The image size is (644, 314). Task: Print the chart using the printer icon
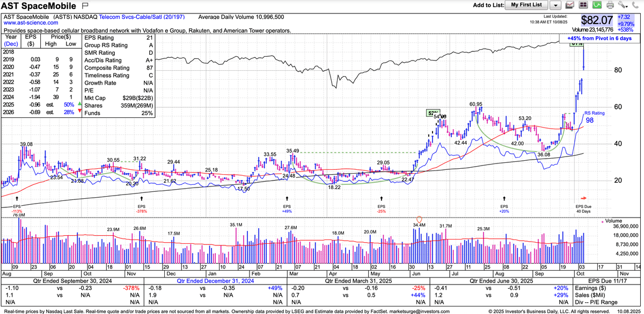[610, 5]
